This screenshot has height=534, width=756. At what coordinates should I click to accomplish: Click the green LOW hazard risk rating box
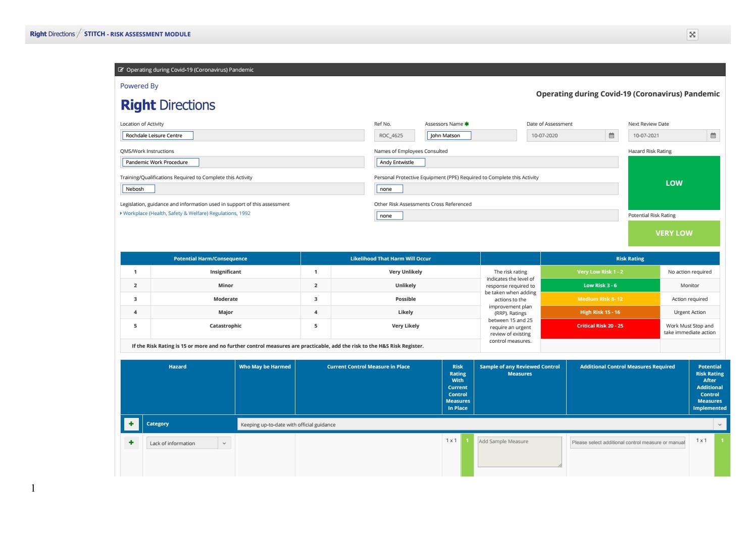674,183
